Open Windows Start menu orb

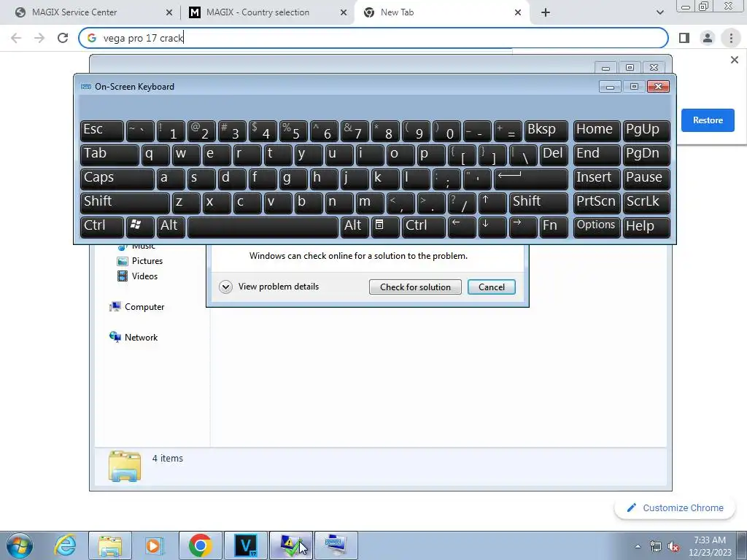pos(20,545)
